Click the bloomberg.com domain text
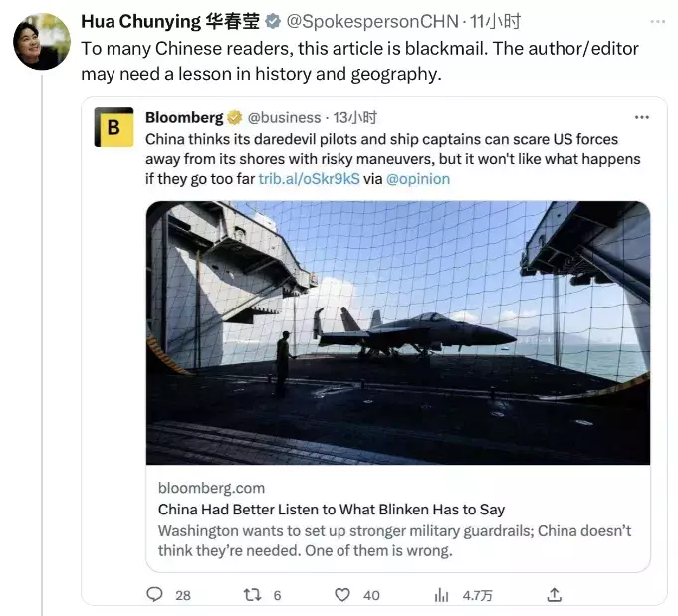 tap(211, 488)
